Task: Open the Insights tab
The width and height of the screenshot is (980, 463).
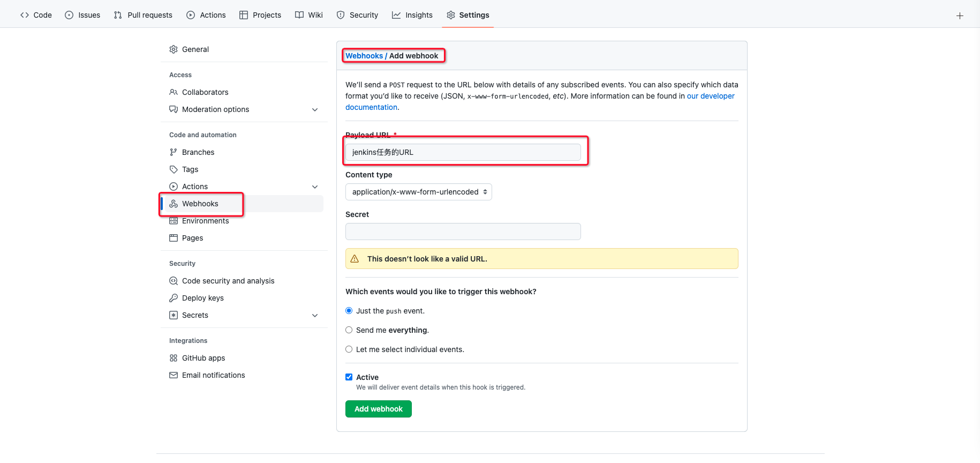Action: (412, 15)
